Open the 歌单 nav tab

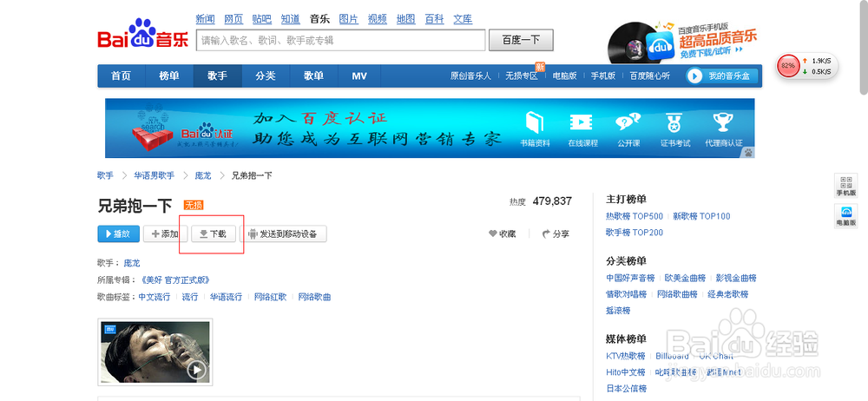[313, 76]
